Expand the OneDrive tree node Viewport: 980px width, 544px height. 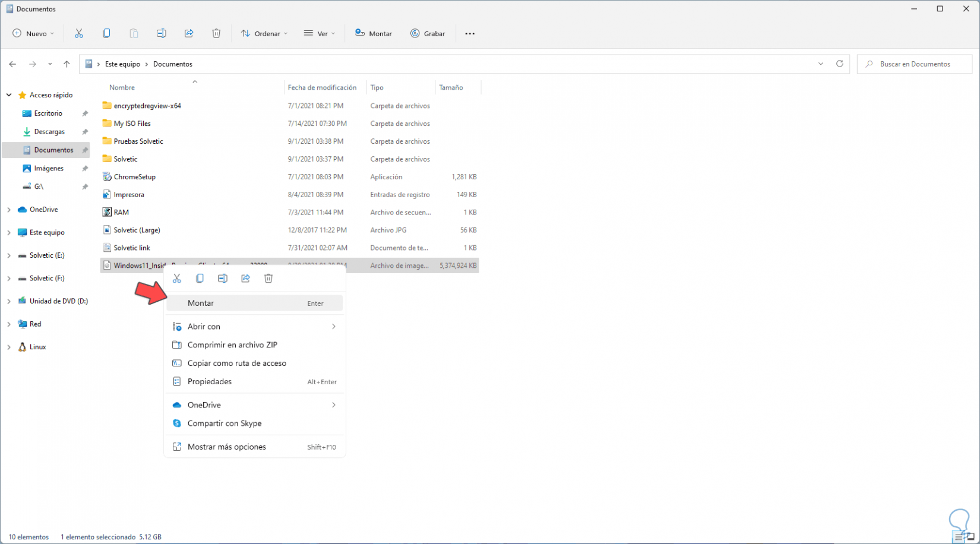(x=9, y=210)
